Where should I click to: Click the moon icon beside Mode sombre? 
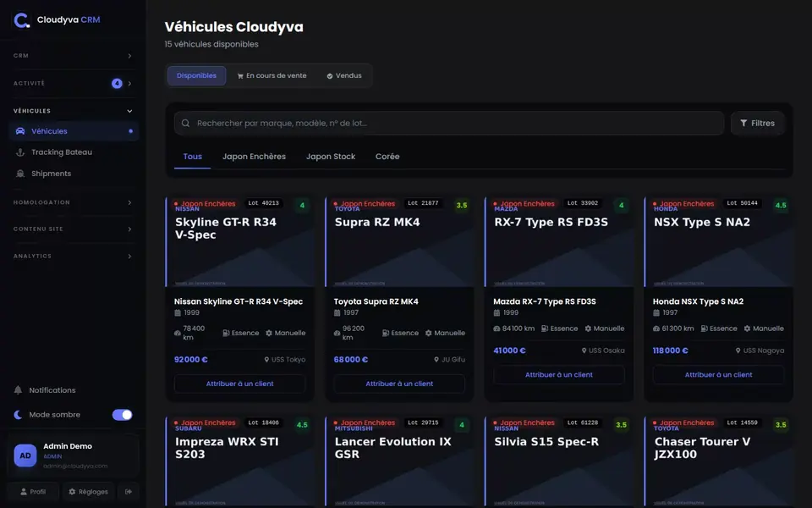[18, 415]
